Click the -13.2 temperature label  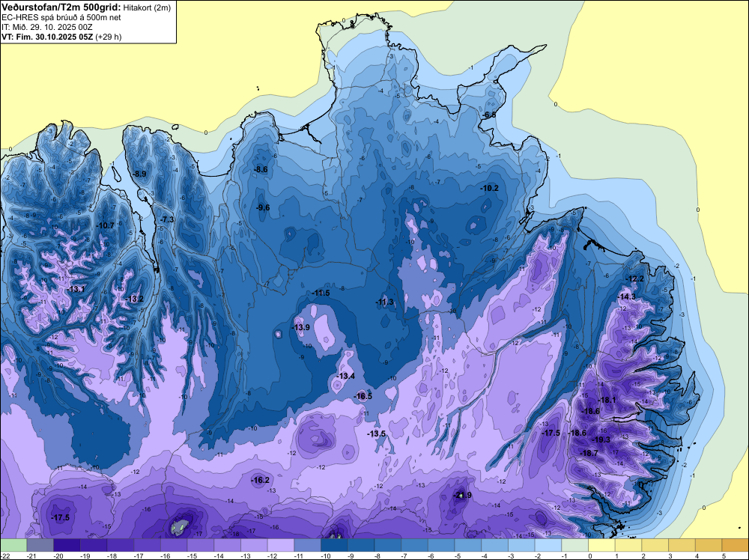tap(134, 299)
